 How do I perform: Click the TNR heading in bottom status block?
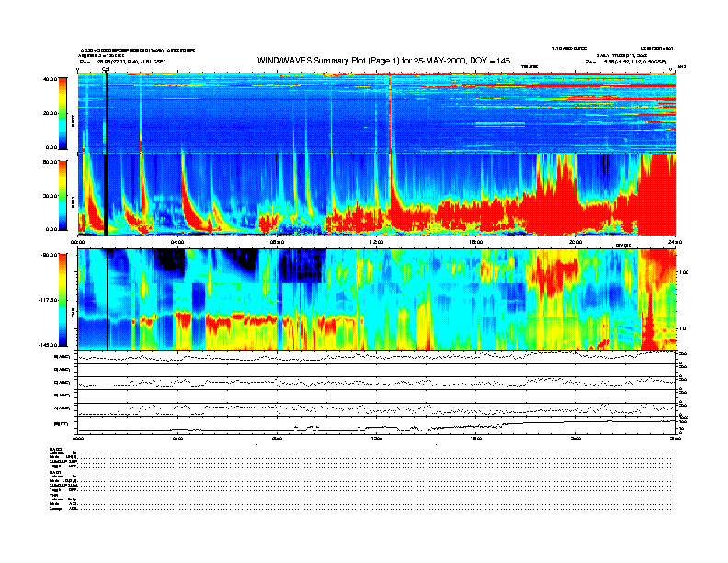point(53,495)
